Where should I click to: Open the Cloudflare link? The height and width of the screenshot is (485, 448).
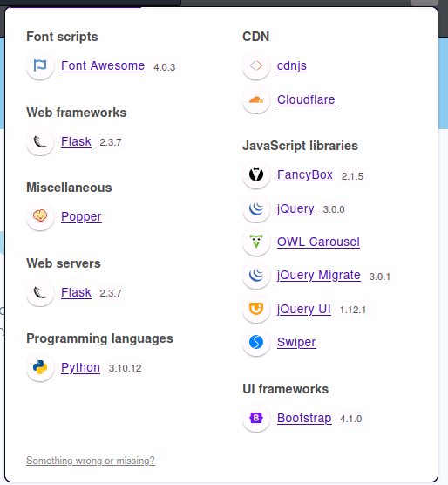[306, 99]
